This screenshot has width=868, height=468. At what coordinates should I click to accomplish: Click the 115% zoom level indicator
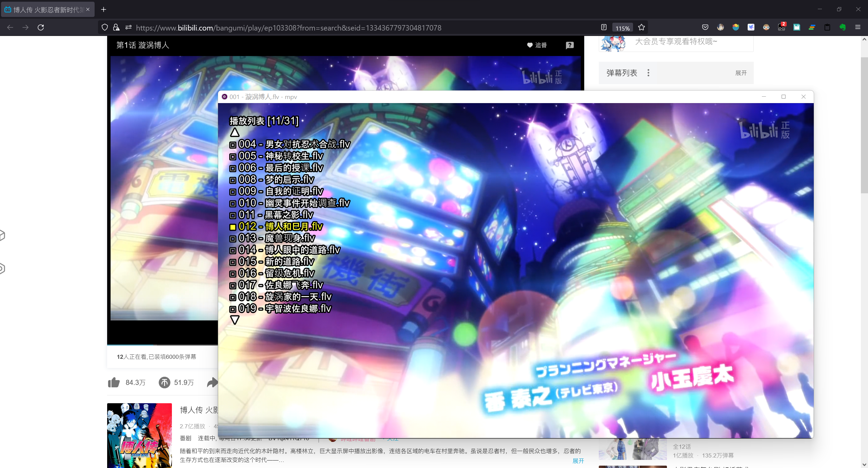pyautogui.click(x=623, y=28)
